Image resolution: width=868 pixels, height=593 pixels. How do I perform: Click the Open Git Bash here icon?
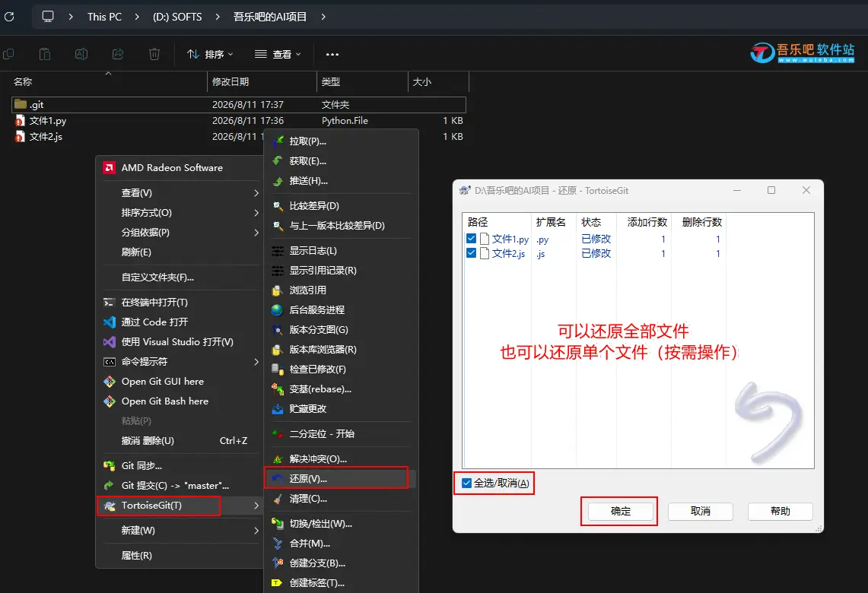(x=110, y=401)
